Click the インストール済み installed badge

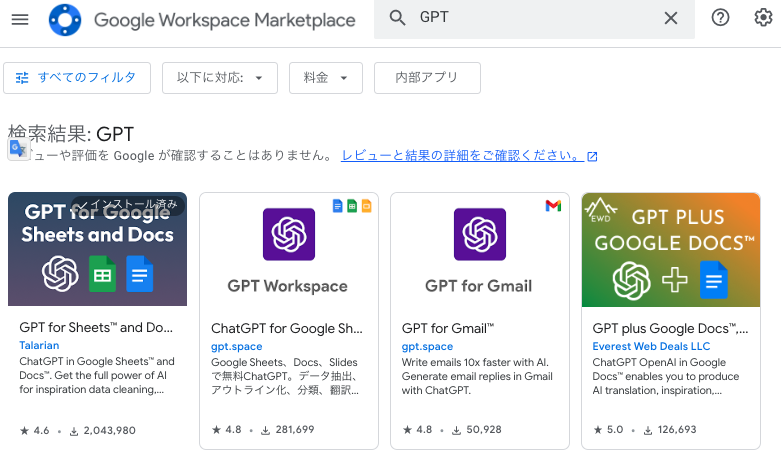[129, 204]
